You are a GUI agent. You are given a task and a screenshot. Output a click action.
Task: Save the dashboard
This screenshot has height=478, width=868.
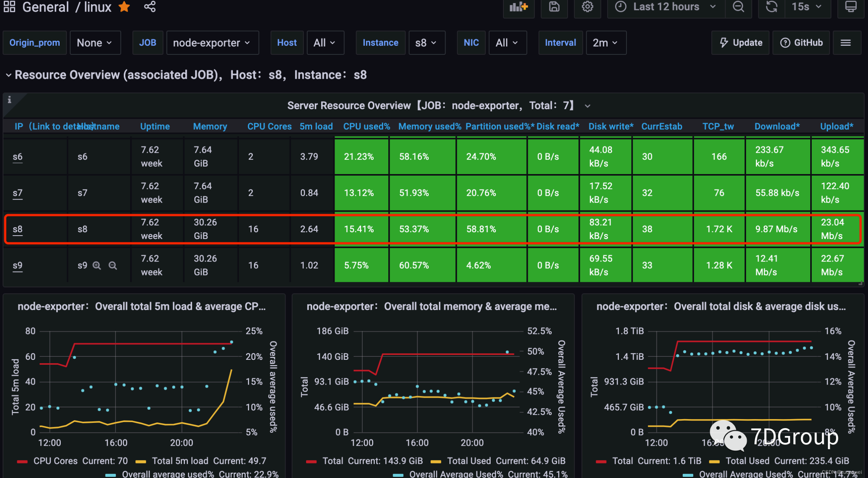554,7
